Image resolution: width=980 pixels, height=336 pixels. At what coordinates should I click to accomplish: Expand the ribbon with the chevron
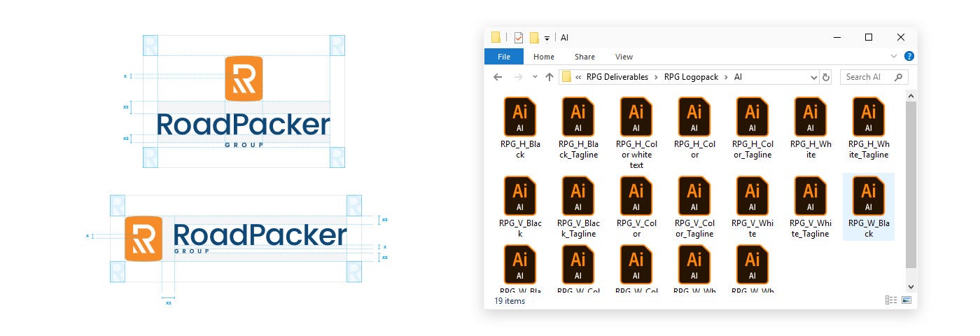(x=894, y=57)
